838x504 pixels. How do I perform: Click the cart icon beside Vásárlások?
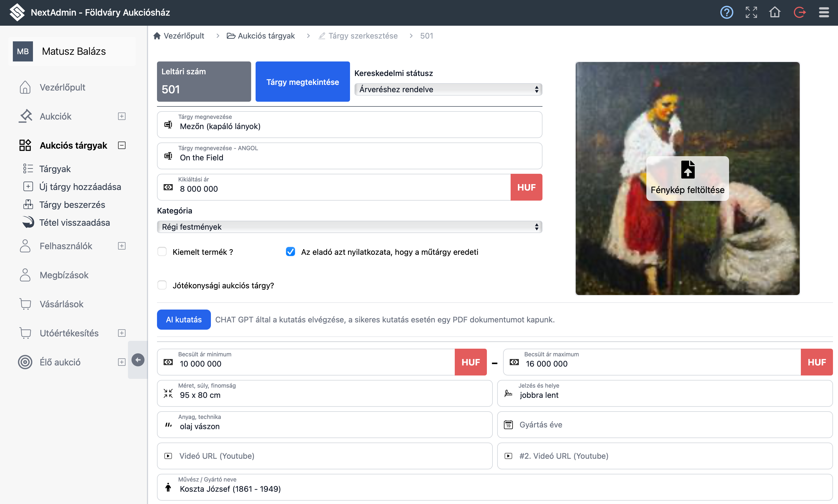pyautogui.click(x=25, y=304)
